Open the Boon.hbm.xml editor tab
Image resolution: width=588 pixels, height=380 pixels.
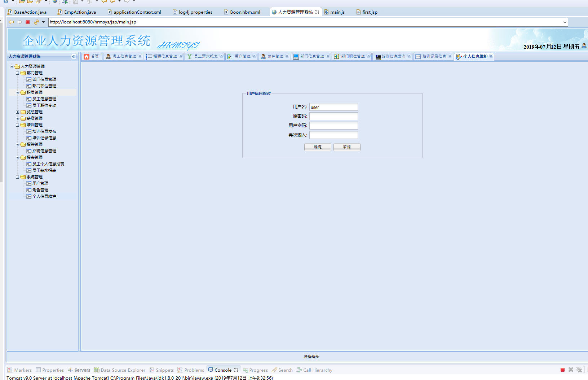242,12
